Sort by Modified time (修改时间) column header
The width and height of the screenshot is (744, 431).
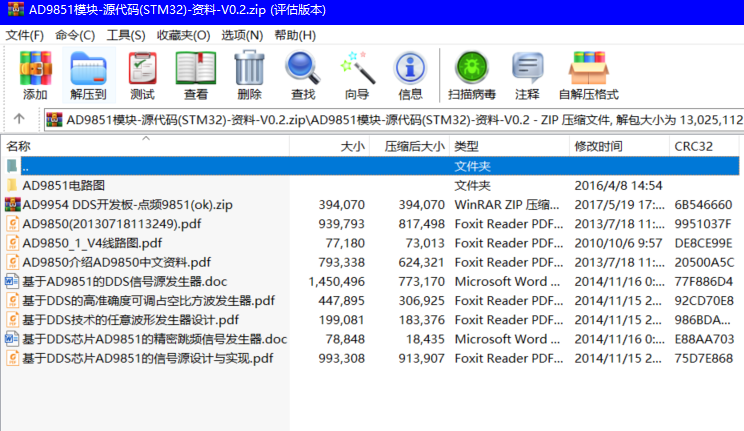tap(619, 146)
